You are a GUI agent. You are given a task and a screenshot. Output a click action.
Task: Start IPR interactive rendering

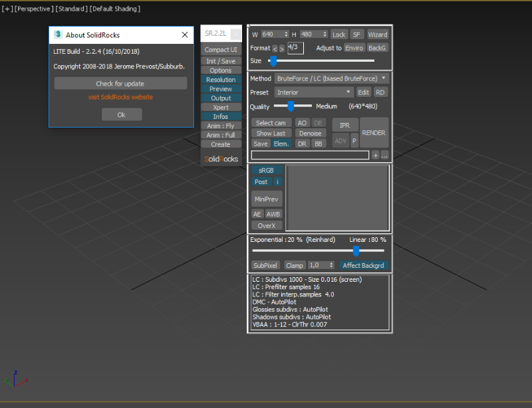[344, 125]
